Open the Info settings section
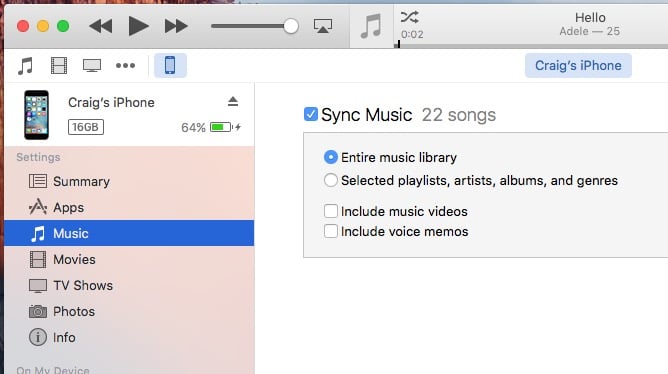668x374 pixels. (129, 337)
